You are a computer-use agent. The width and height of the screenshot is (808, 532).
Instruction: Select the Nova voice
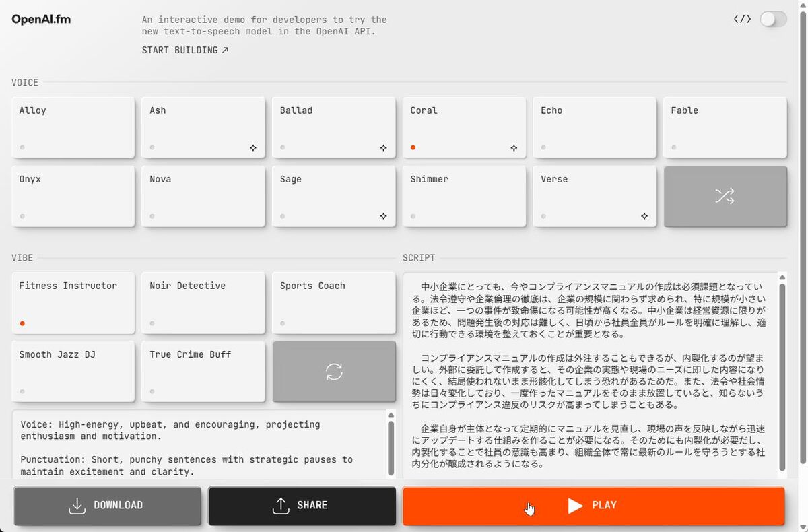coord(203,196)
